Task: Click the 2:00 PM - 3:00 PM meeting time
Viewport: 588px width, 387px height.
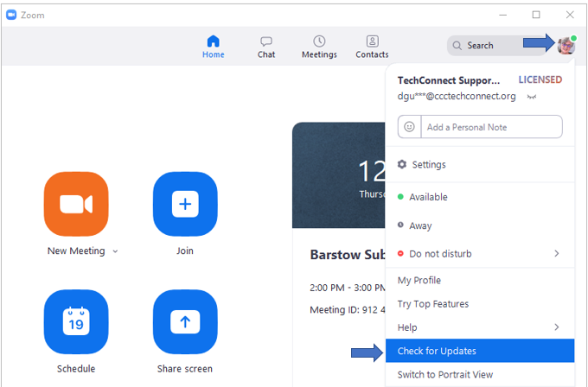Action: coord(348,288)
